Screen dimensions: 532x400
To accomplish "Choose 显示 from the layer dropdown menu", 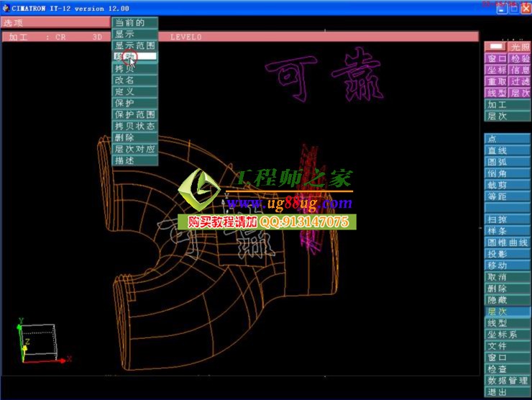I will 134,34.
